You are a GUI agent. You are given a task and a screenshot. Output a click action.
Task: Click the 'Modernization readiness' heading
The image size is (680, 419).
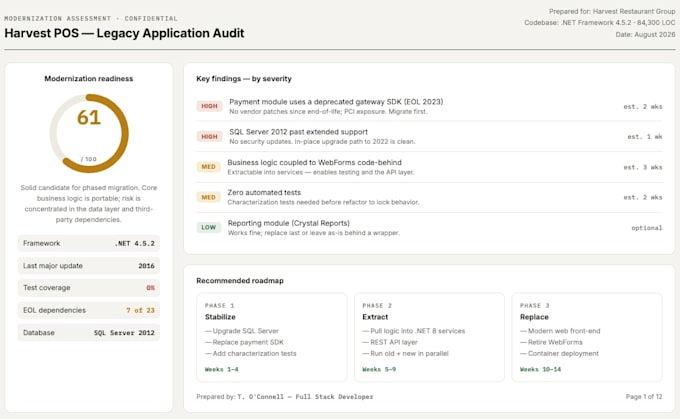pyautogui.click(x=88, y=79)
